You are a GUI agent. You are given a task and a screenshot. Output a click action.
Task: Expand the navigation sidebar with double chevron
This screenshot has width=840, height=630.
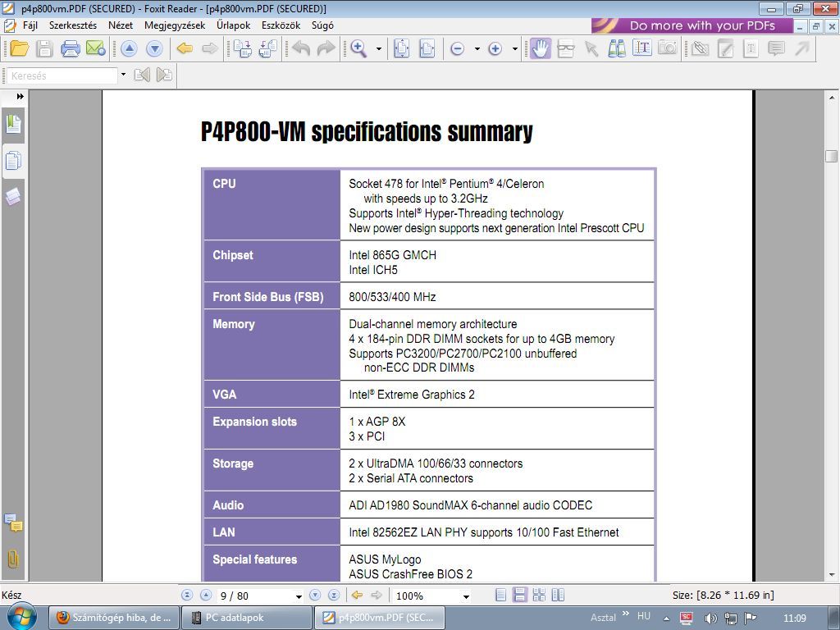(x=20, y=97)
